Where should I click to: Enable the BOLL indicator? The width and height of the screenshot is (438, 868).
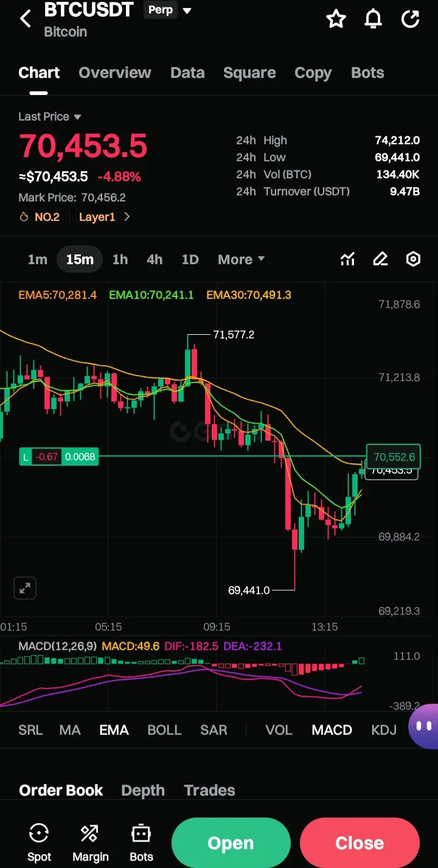pyautogui.click(x=164, y=730)
